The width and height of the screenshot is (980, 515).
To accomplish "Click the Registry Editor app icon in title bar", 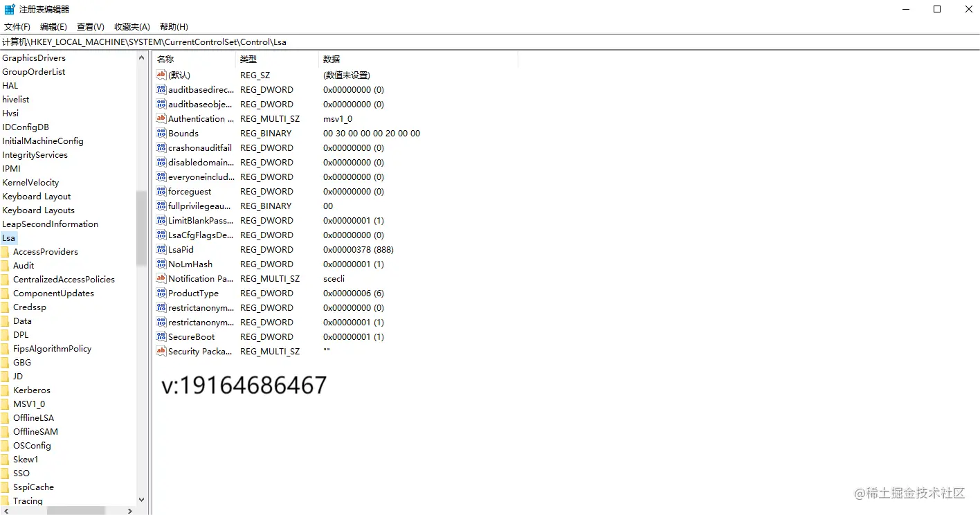I will pos(10,10).
